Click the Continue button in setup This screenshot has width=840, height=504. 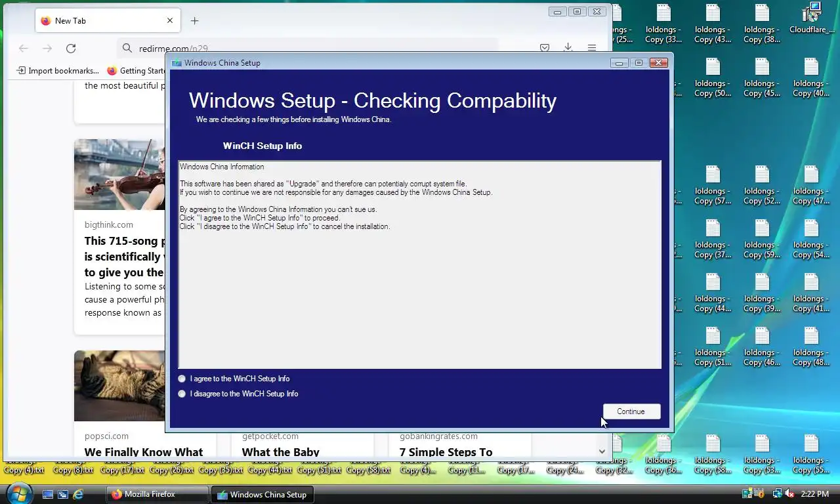click(631, 411)
